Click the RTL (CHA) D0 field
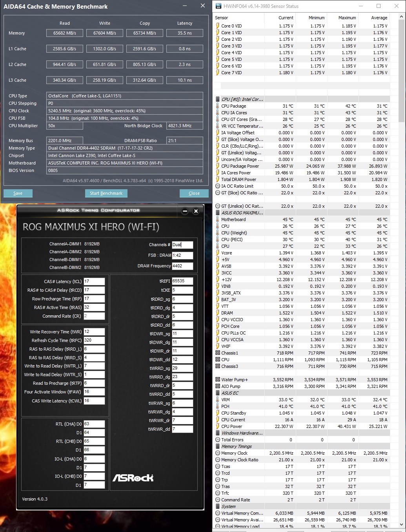The height and width of the screenshot is (532, 406). (x=94, y=424)
